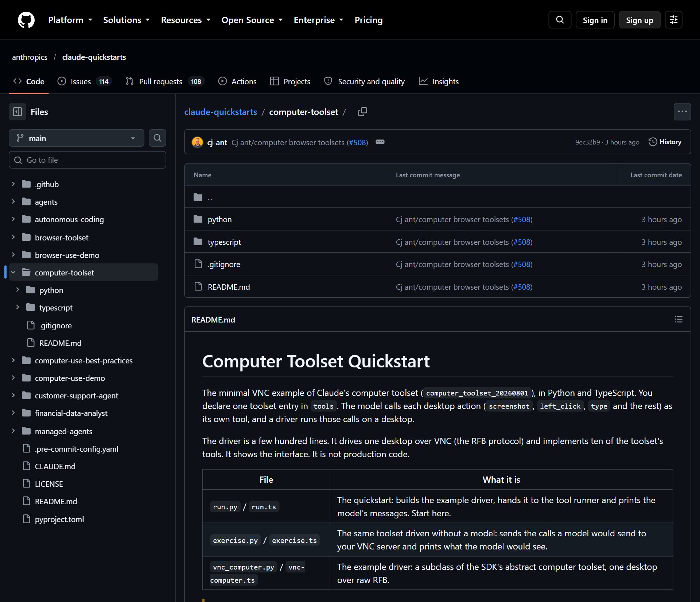700x602 pixels.
Task: Go to the GitHub homepage logo
Action: pyautogui.click(x=26, y=20)
